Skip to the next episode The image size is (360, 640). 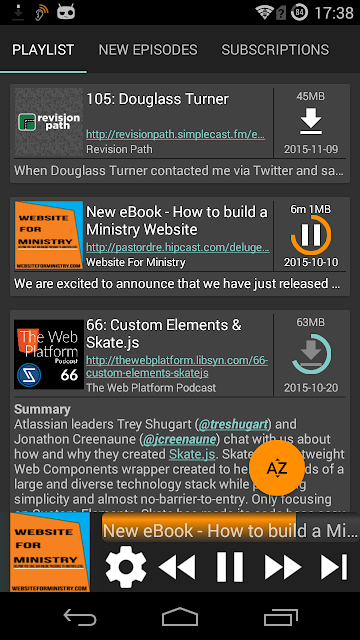(x=334, y=567)
